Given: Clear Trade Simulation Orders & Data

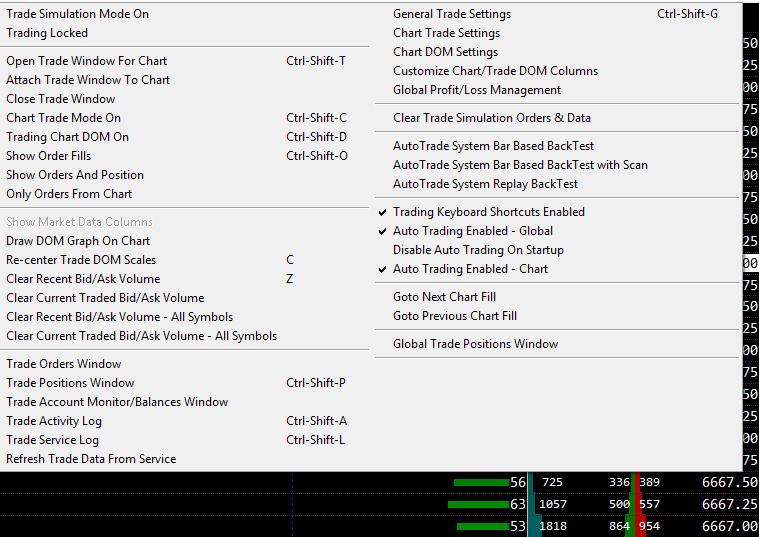Looking at the screenshot, I should click(x=491, y=118).
